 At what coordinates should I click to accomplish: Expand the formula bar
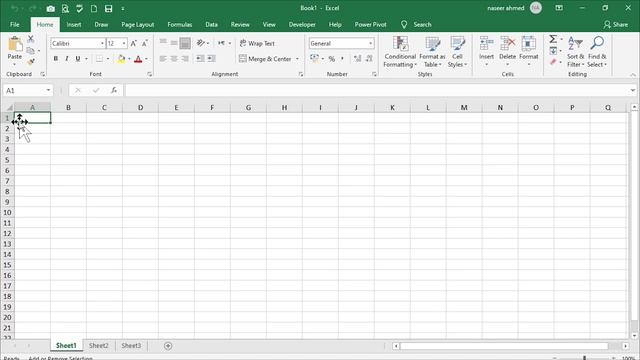pyautogui.click(x=633, y=90)
